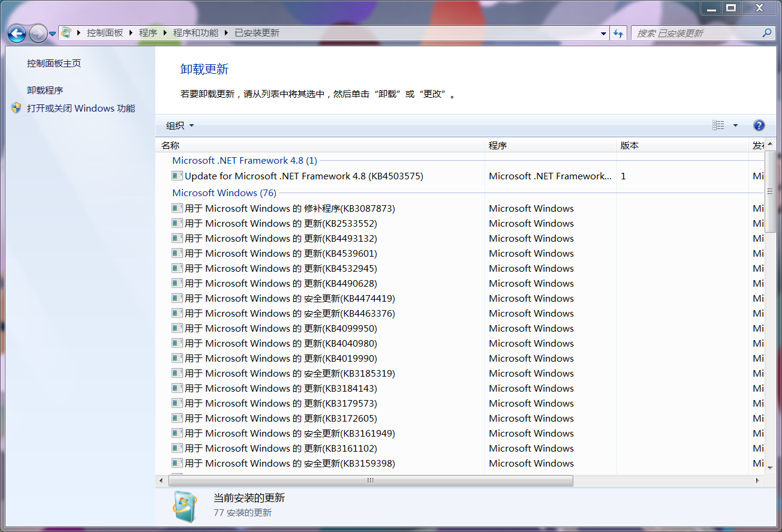Click the blue help question mark icon
Screen dimensions: 782x532
tap(759, 125)
